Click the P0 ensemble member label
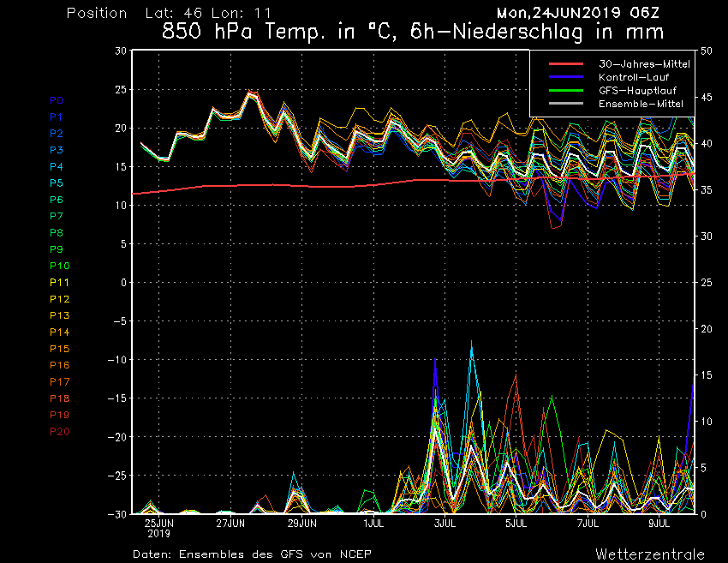The width and height of the screenshot is (728, 563). (57, 100)
